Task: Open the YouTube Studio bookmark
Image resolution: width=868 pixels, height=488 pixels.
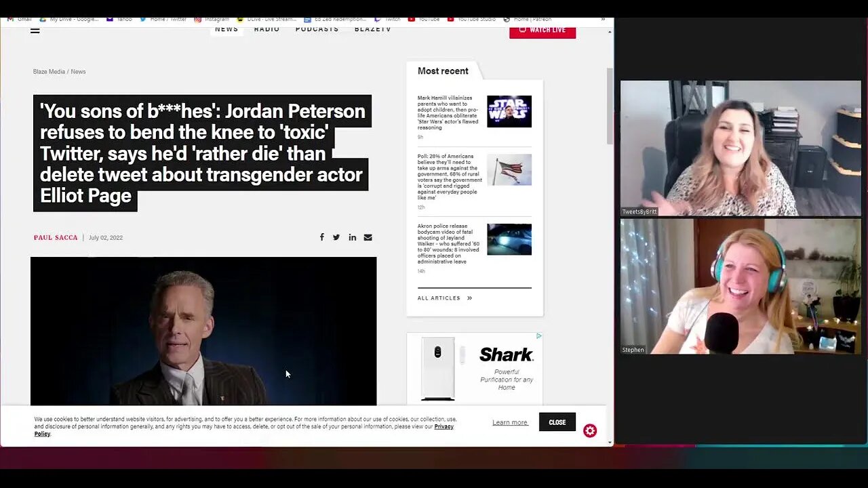Action: [473, 20]
